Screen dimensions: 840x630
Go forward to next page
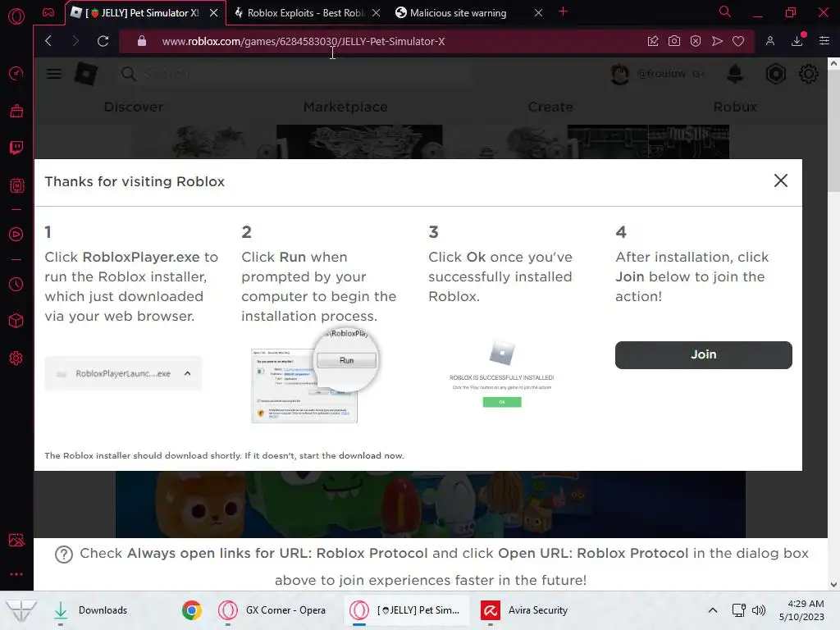pos(75,41)
